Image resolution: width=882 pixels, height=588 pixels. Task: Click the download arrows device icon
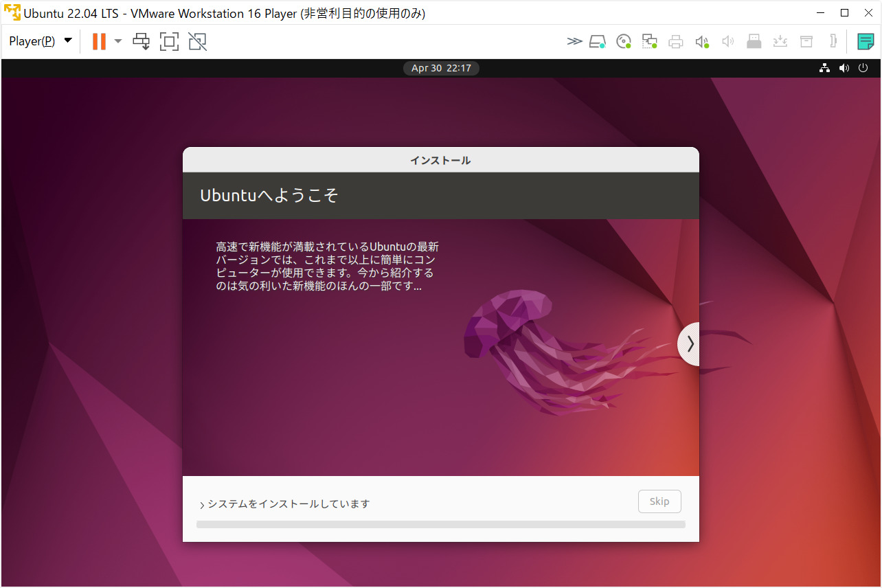780,41
